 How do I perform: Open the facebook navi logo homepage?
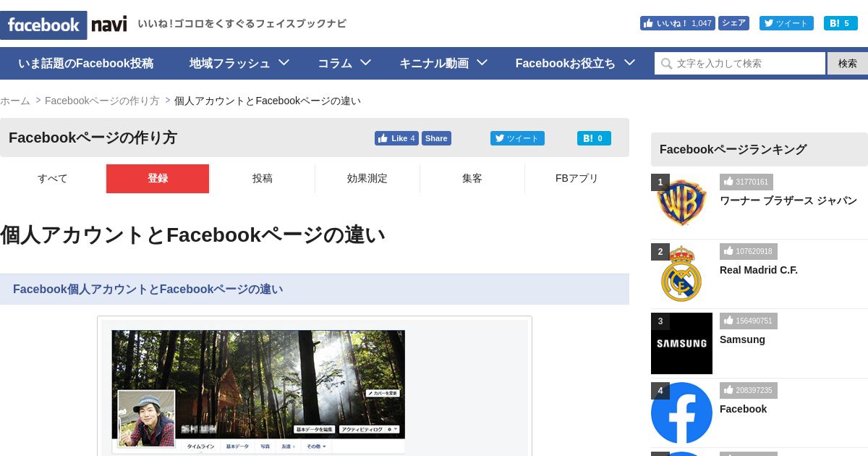[64, 25]
